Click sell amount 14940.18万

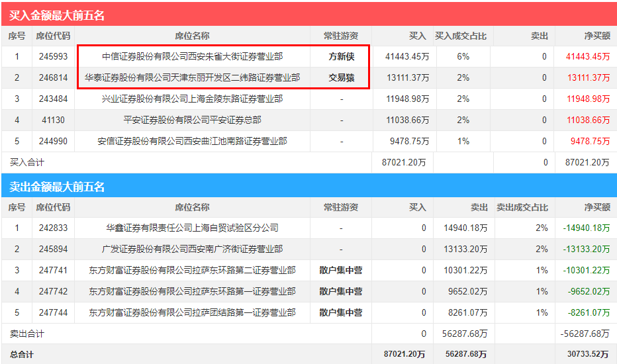click(465, 228)
